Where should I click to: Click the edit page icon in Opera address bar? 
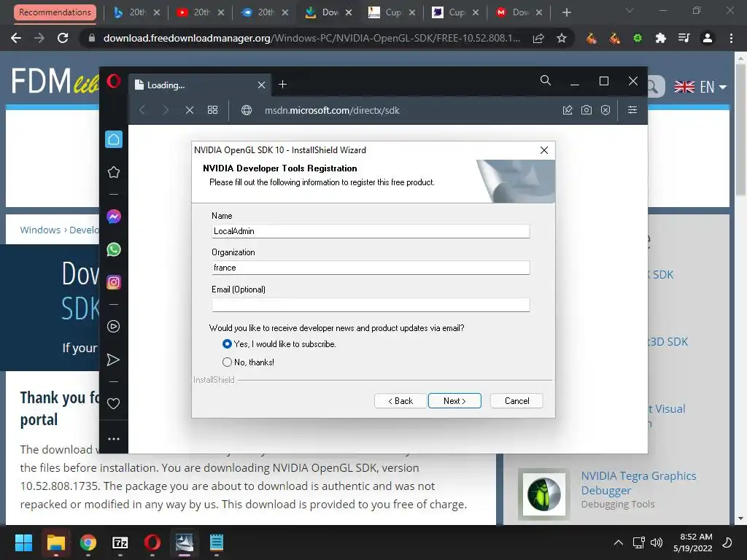point(568,110)
